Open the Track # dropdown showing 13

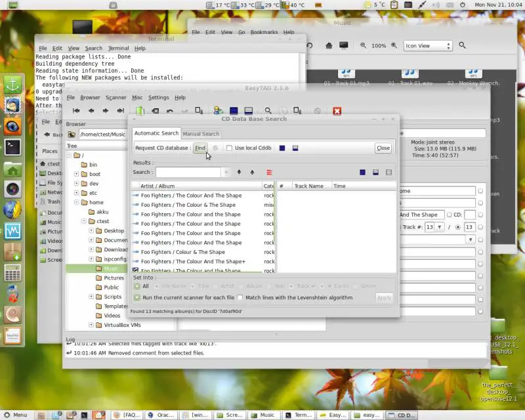(439, 227)
